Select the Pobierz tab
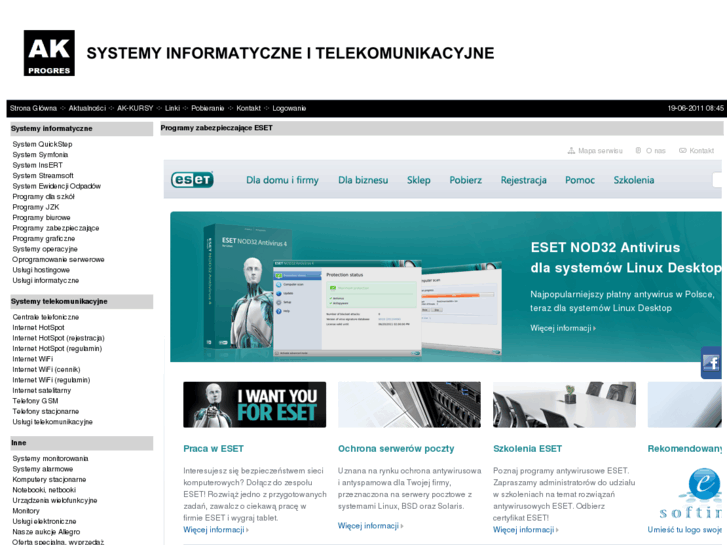The width and height of the screenshot is (727, 545). click(466, 180)
